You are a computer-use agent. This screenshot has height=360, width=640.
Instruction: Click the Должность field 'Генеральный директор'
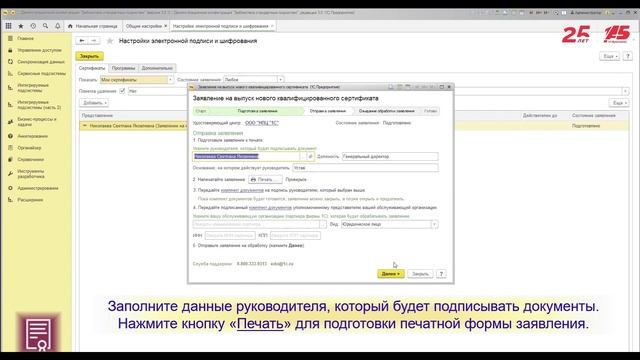[x=390, y=156]
